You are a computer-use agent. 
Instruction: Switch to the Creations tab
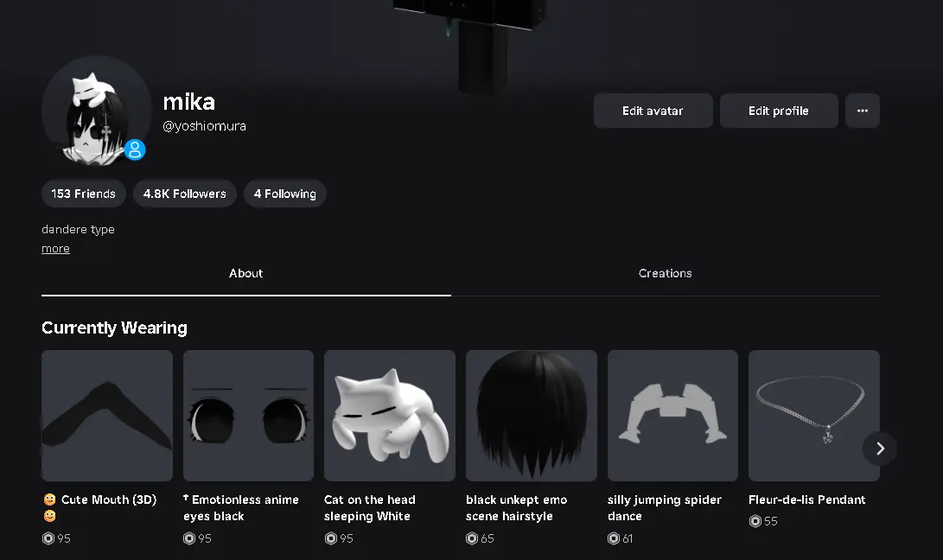coord(666,274)
